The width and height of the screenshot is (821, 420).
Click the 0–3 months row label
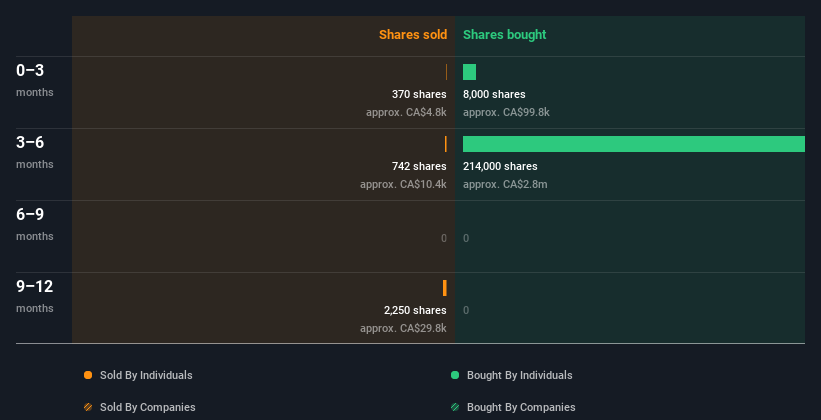tap(35, 80)
